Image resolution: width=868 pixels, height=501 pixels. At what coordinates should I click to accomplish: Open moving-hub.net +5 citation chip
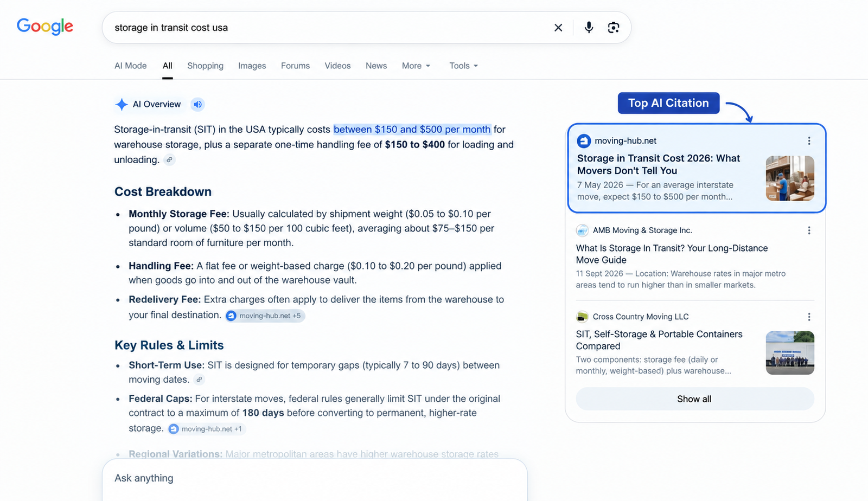[265, 316]
